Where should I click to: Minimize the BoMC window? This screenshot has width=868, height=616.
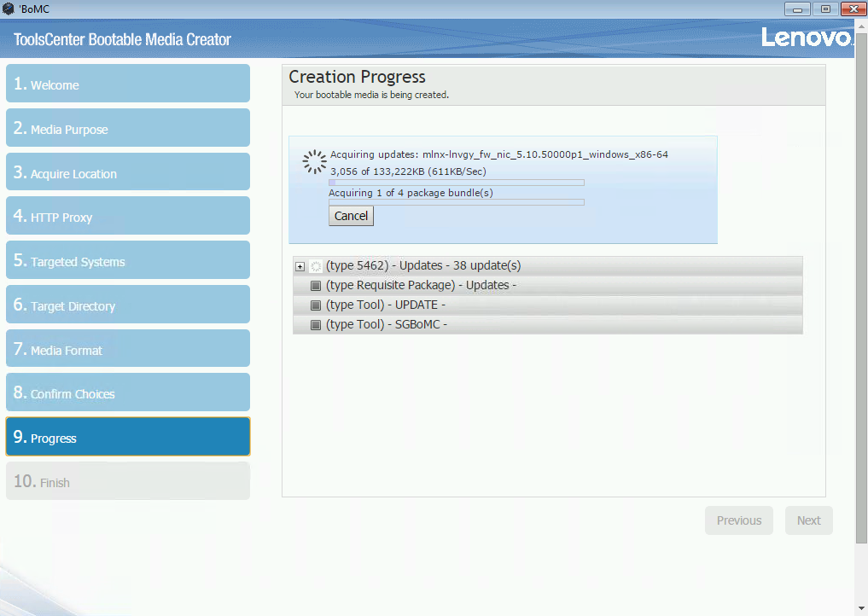[x=797, y=9]
